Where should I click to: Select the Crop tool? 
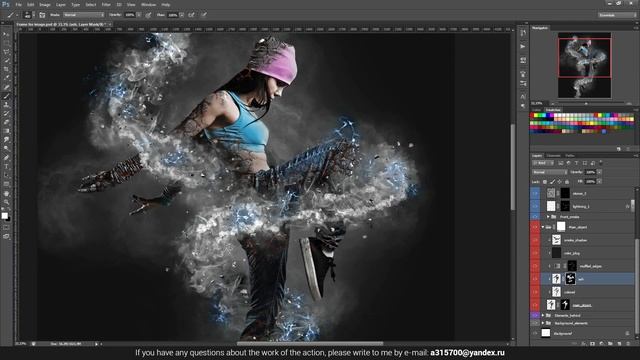[6, 69]
